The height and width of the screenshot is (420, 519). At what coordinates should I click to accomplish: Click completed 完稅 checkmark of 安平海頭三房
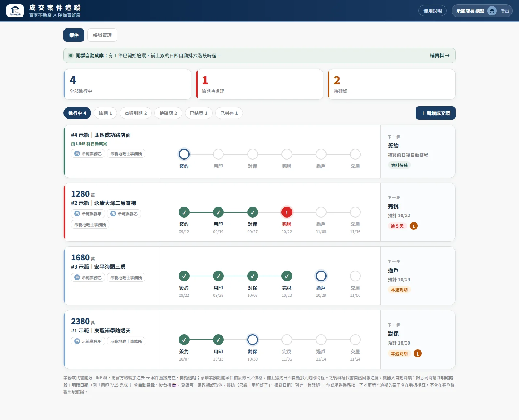(x=287, y=276)
